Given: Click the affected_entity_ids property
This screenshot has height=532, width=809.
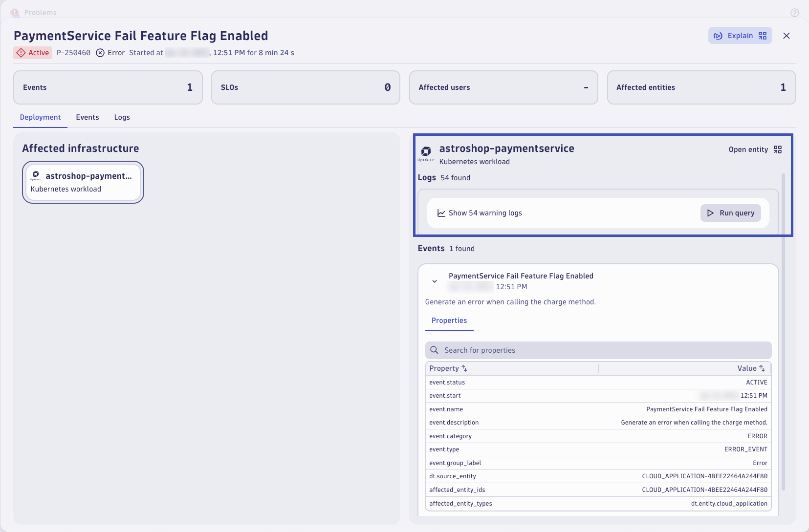Looking at the screenshot, I should (457, 490).
